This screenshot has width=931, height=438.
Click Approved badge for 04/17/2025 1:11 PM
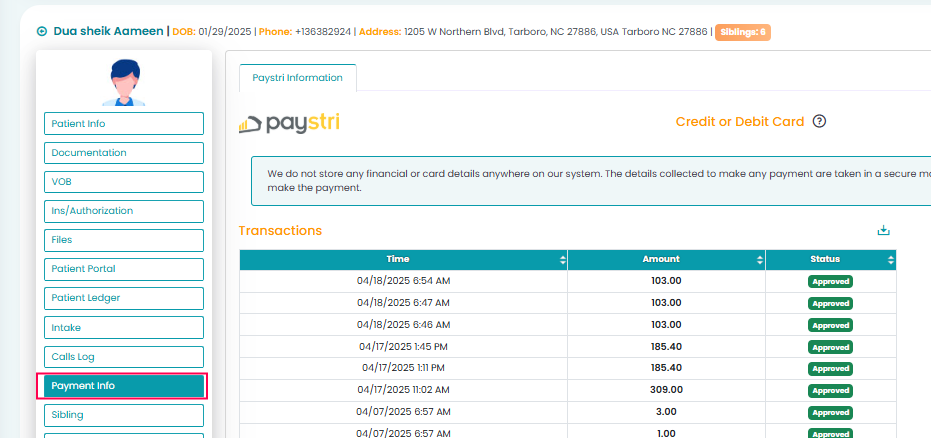830,369
